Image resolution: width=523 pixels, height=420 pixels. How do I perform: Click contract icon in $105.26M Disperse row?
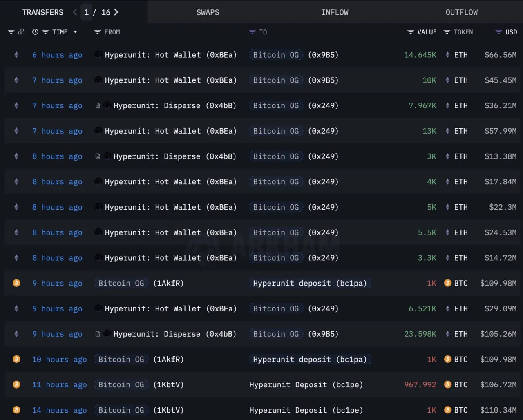coord(98,334)
